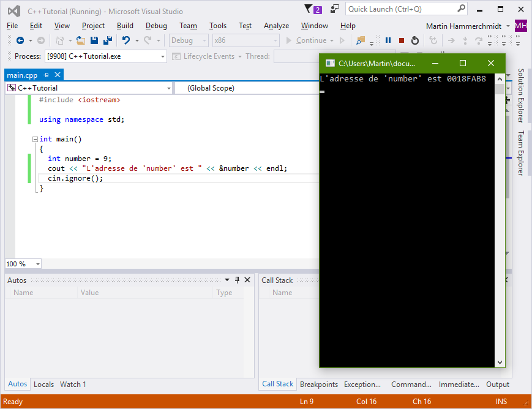Image resolution: width=532 pixels, height=409 pixels.
Task: Click the Navigate Forward arrow icon
Action: click(x=41, y=41)
